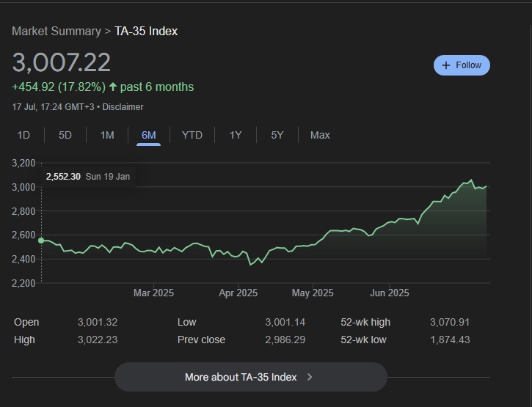Click the 2,200 y-axis label
Viewport: 532px width, 407px height.
click(23, 283)
